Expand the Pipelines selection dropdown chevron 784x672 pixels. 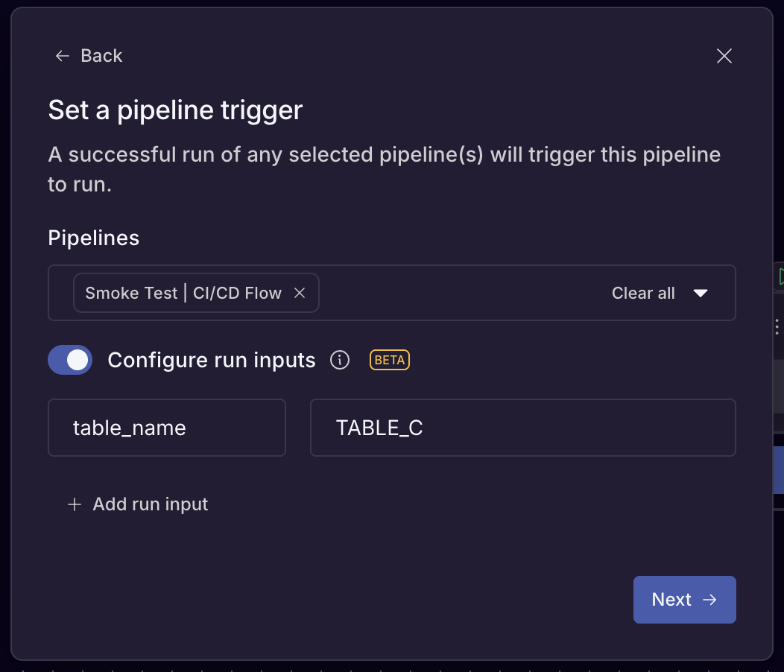701,293
